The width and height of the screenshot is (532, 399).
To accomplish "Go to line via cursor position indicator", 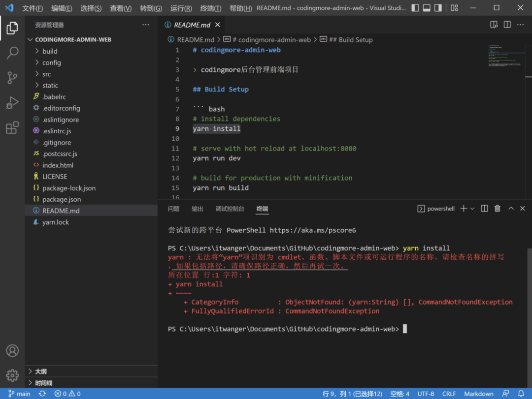I will coord(352,394).
